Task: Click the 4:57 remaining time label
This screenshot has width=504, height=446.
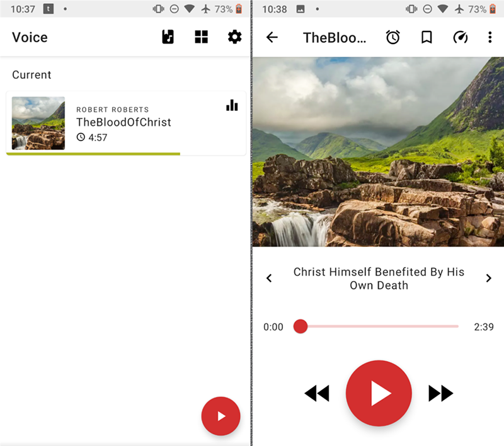Action: pos(98,137)
